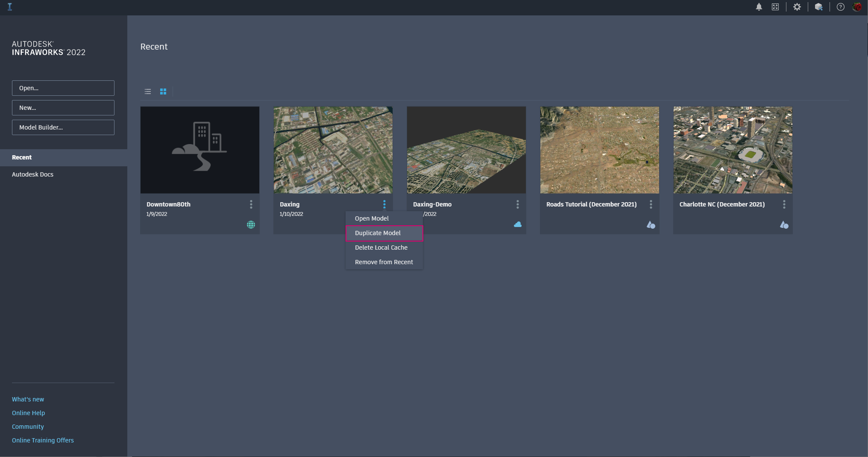This screenshot has width=868, height=457.
Task: Open the Roads Tutorial model thumbnail
Action: click(600, 150)
